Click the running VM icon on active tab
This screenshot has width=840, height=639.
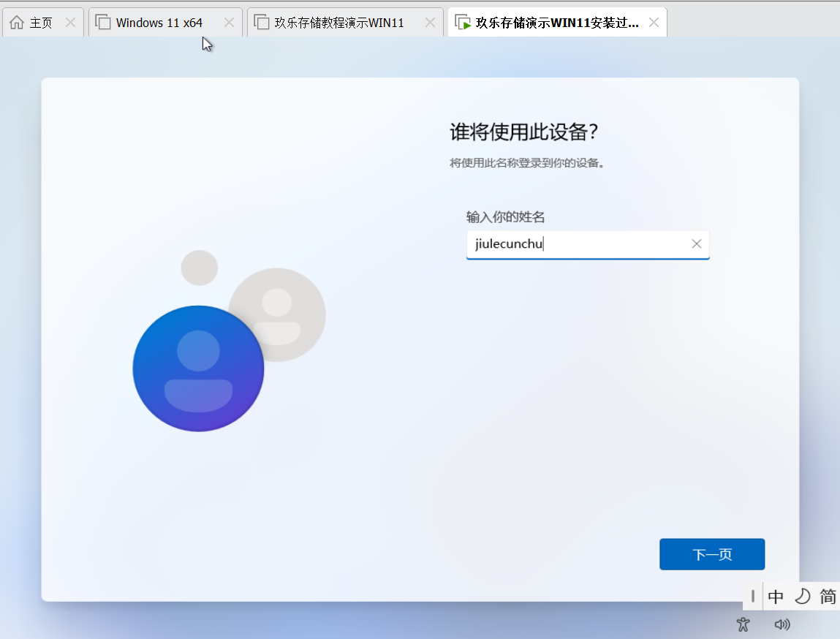click(463, 22)
